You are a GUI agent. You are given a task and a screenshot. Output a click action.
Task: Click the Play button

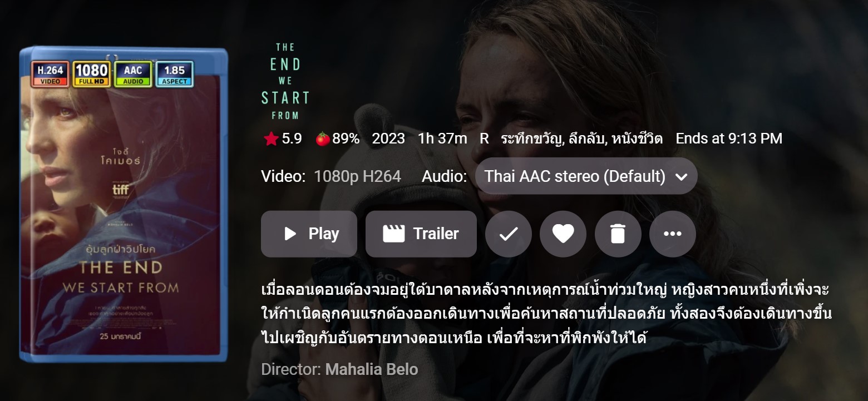click(x=309, y=234)
